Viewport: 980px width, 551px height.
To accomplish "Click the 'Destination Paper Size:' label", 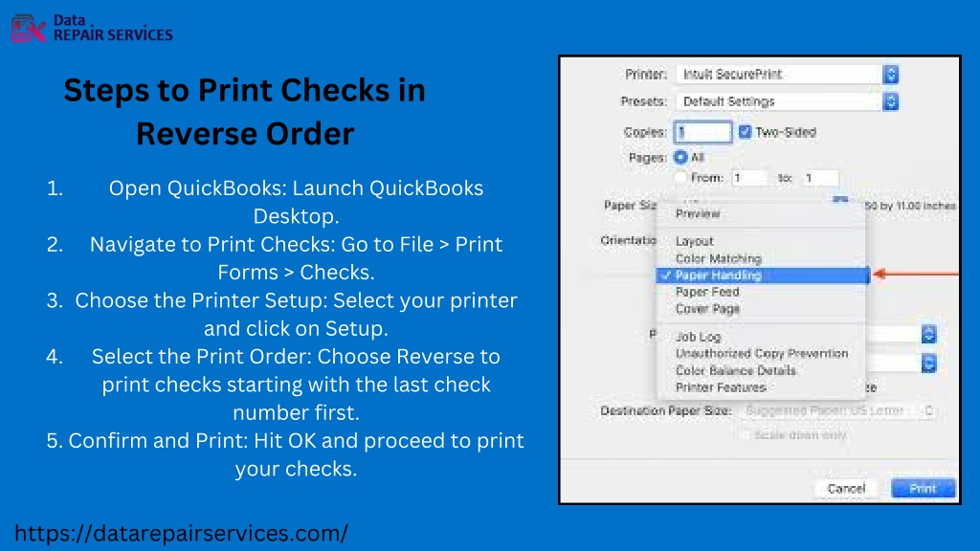I will click(666, 410).
